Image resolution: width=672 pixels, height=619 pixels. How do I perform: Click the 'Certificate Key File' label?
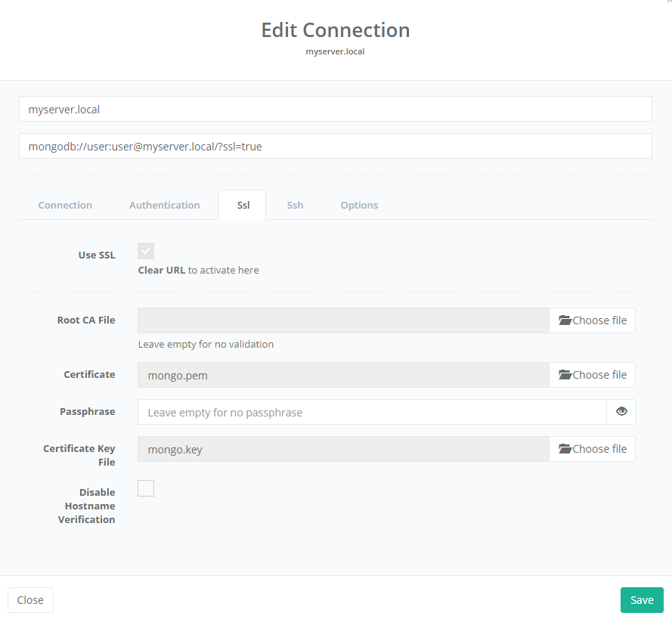click(x=79, y=455)
